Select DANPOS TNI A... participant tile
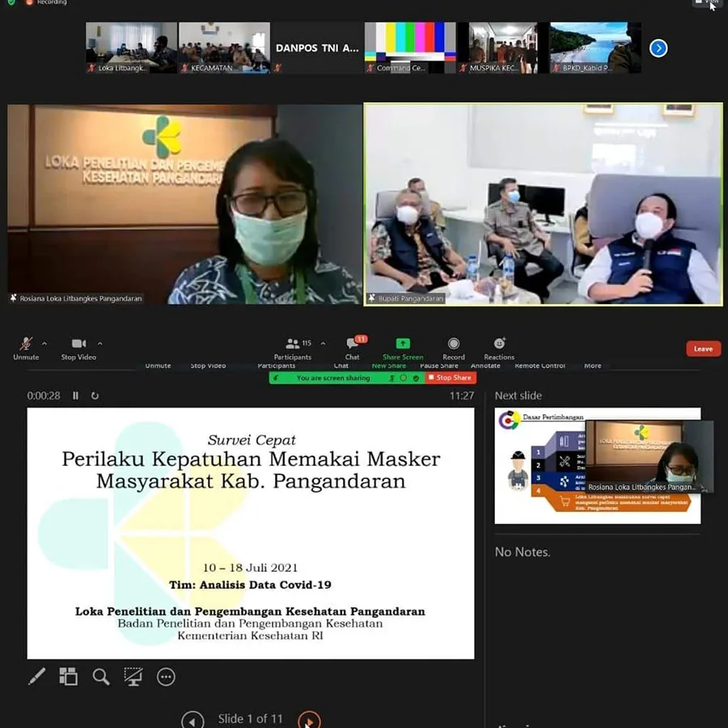Image resolution: width=728 pixels, height=728 pixels. pos(317,48)
